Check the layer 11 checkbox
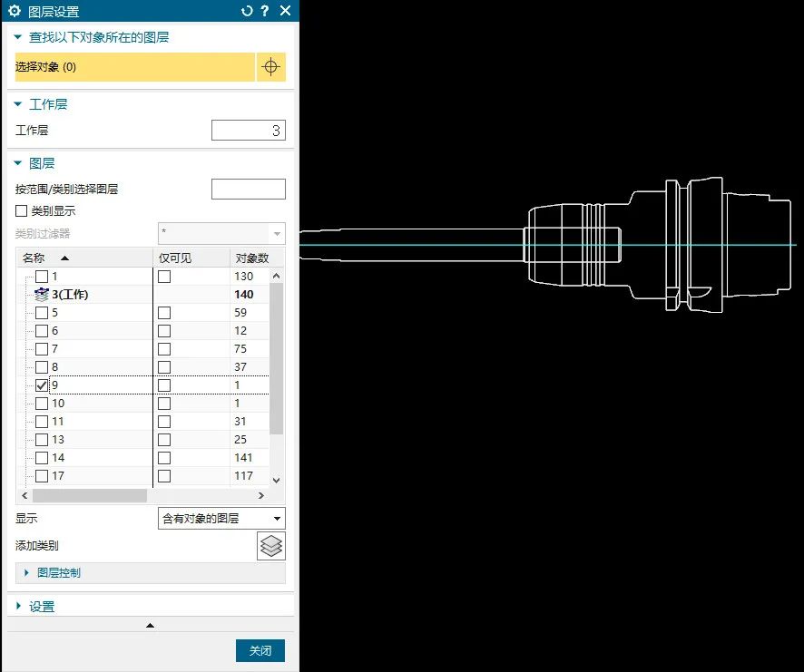The image size is (804, 672). pyautogui.click(x=42, y=422)
